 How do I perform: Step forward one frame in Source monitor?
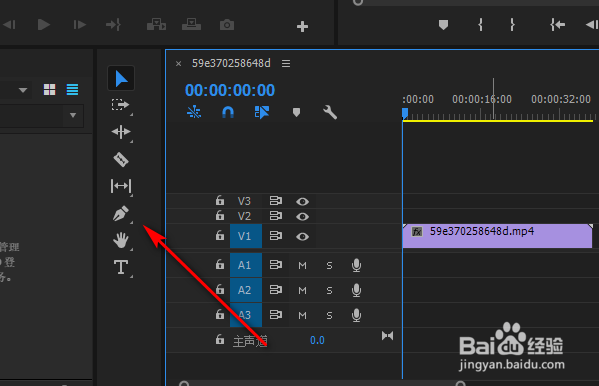click(x=79, y=25)
